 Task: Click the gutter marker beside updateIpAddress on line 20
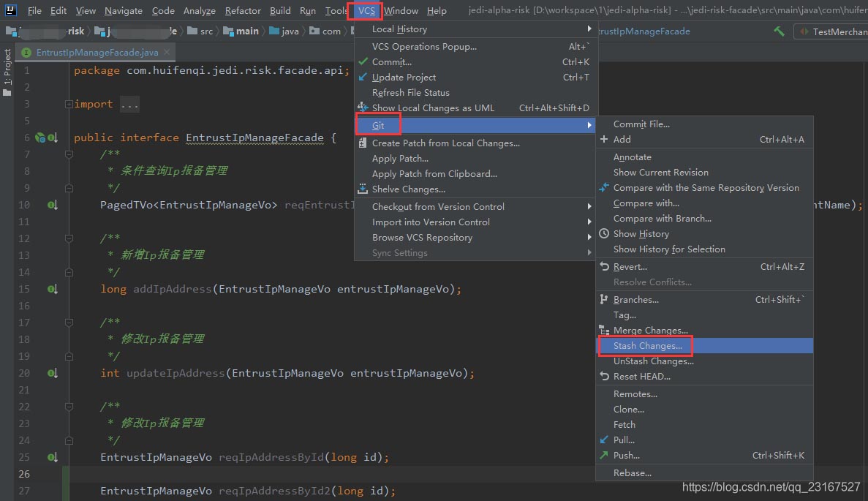coord(52,374)
